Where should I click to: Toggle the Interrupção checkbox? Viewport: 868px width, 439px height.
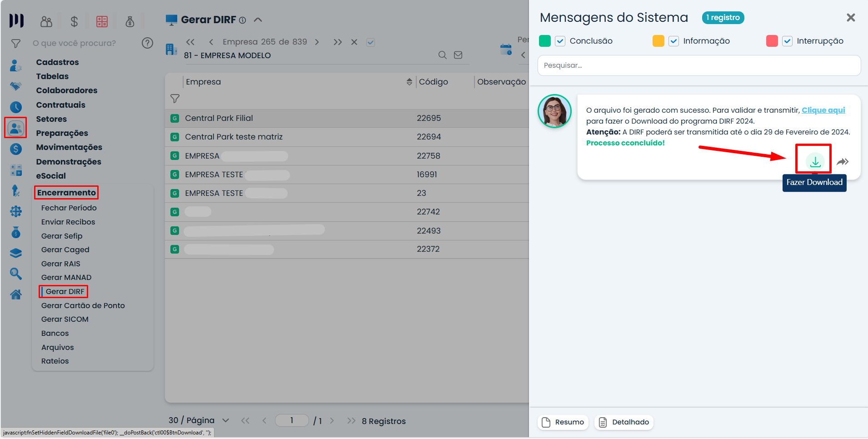click(787, 41)
